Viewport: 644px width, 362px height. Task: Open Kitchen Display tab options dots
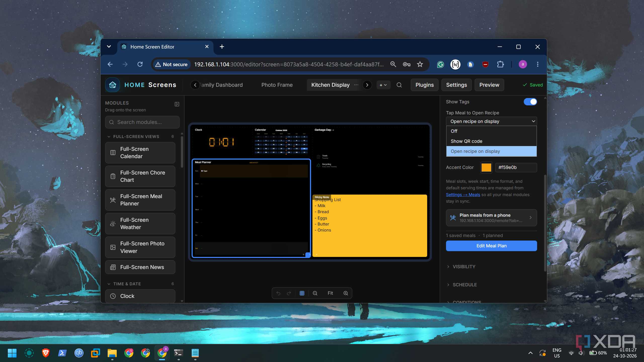click(x=356, y=85)
